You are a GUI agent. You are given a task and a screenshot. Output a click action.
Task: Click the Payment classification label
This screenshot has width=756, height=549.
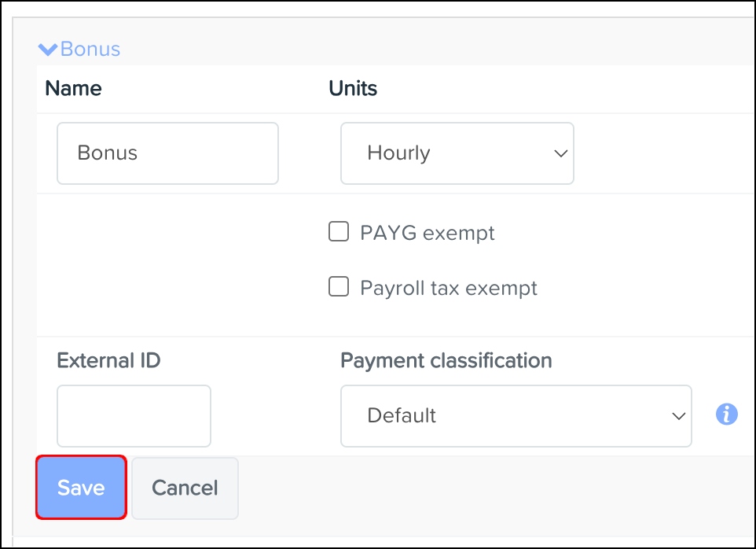click(x=446, y=360)
